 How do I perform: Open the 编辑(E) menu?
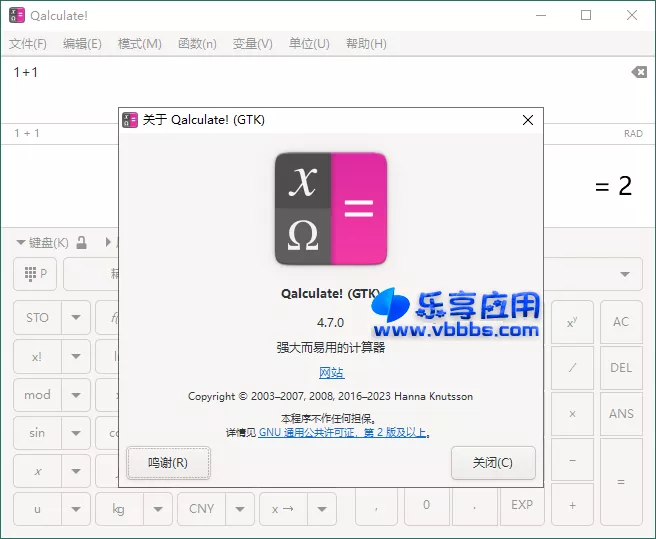tap(82, 44)
